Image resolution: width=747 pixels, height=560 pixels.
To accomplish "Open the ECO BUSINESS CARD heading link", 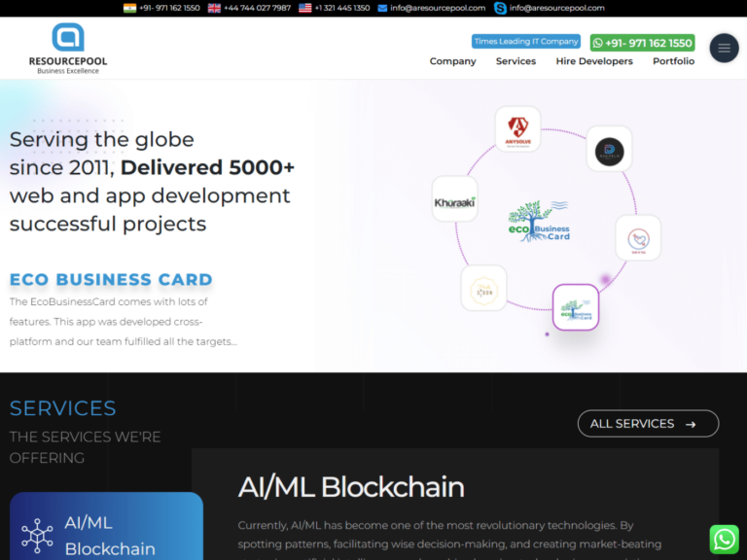I will tap(111, 280).
